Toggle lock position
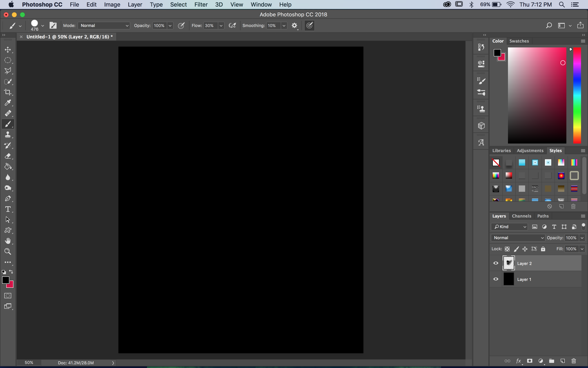 (x=525, y=249)
